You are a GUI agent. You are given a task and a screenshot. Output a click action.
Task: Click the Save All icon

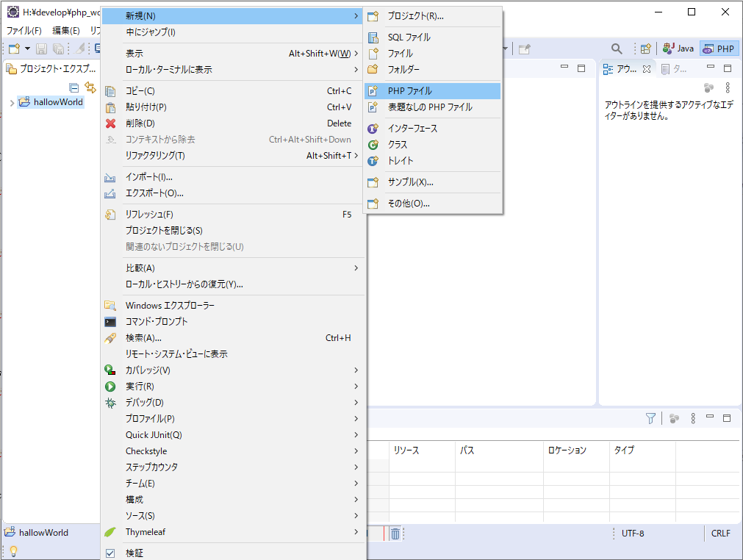click(x=58, y=49)
